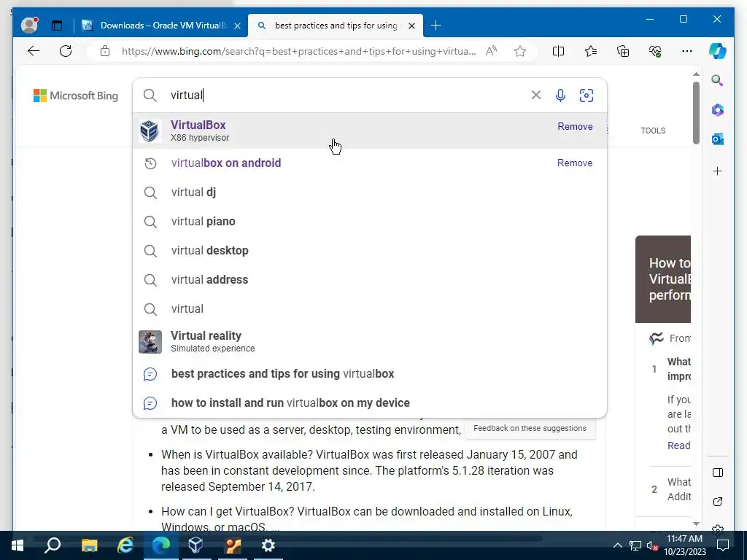747x560 pixels.
Task: Click the scroll up arrow
Action: point(696,74)
